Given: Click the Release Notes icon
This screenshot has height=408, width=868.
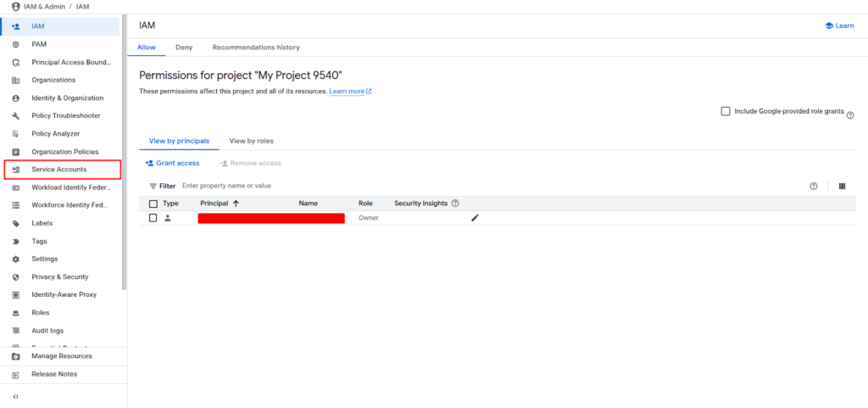Looking at the screenshot, I should point(15,375).
